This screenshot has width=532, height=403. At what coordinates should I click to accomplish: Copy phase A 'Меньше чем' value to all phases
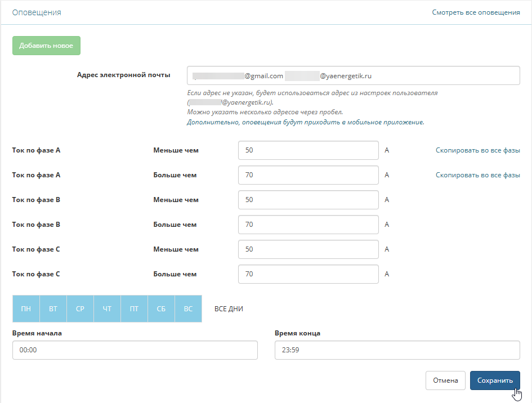tap(477, 150)
